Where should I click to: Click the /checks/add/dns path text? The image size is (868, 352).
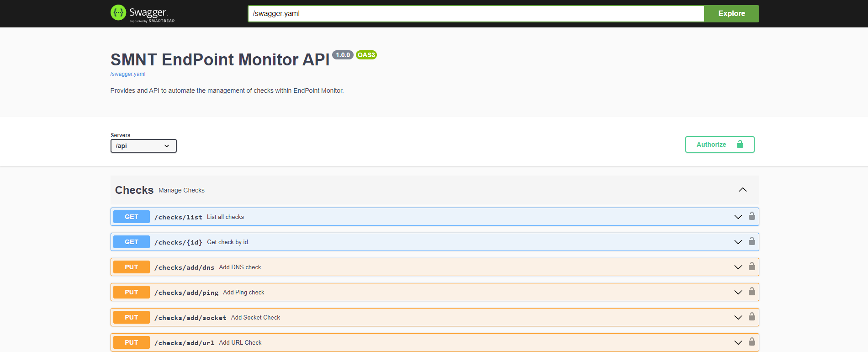(x=184, y=267)
